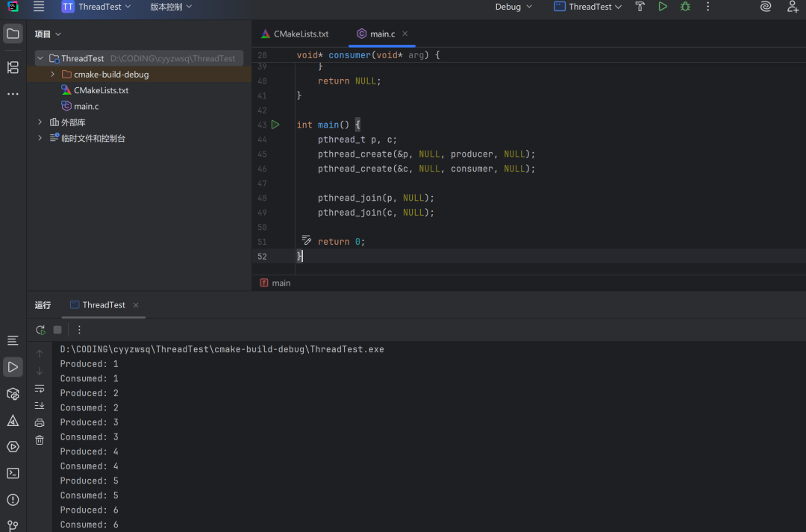The width and height of the screenshot is (806, 532).
Task: Click the ThreadTest.exe path in console
Action: pos(222,349)
